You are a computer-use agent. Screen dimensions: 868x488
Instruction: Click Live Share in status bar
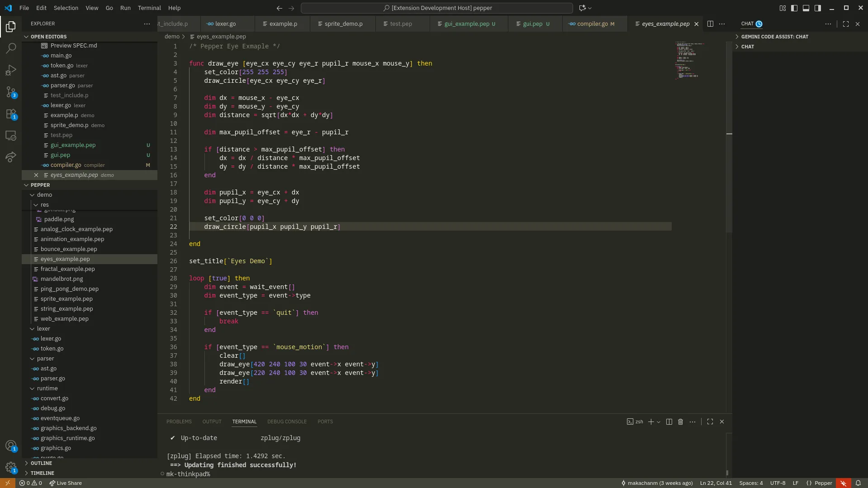click(66, 483)
